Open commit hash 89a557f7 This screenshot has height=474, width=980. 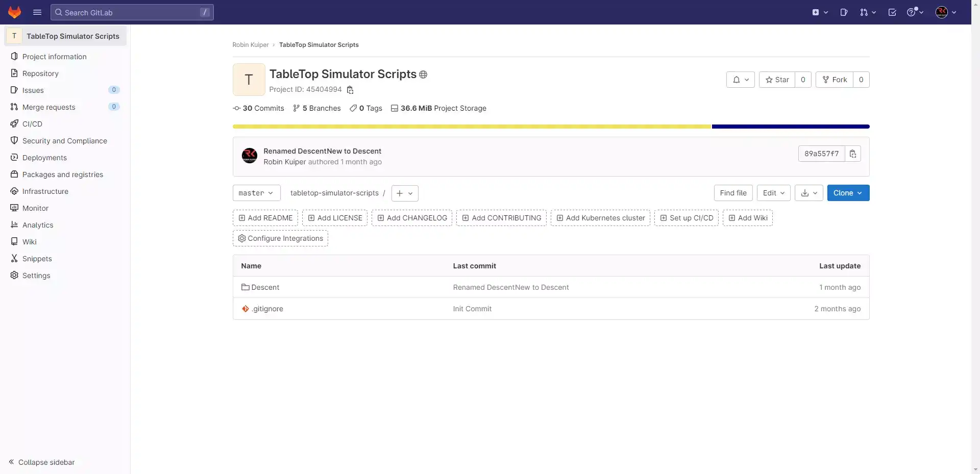tap(821, 154)
